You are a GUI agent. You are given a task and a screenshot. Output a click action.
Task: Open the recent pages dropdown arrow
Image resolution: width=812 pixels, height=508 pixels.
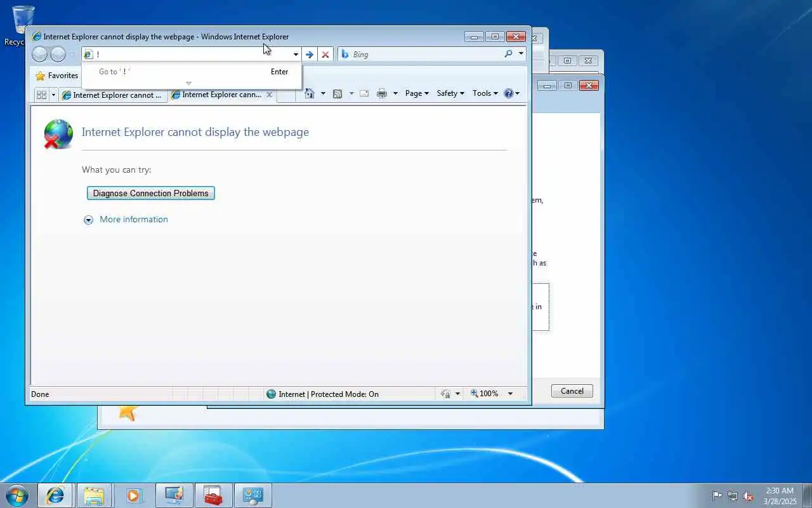click(72, 55)
